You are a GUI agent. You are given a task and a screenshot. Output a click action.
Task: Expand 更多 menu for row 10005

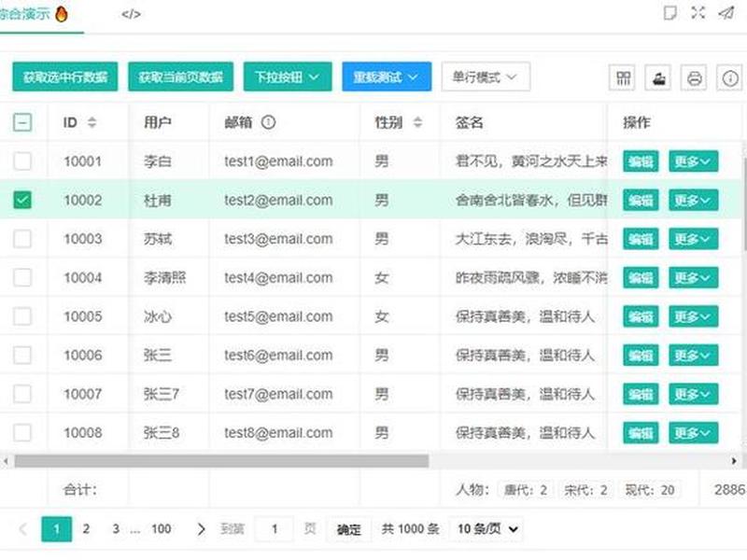[x=693, y=316]
